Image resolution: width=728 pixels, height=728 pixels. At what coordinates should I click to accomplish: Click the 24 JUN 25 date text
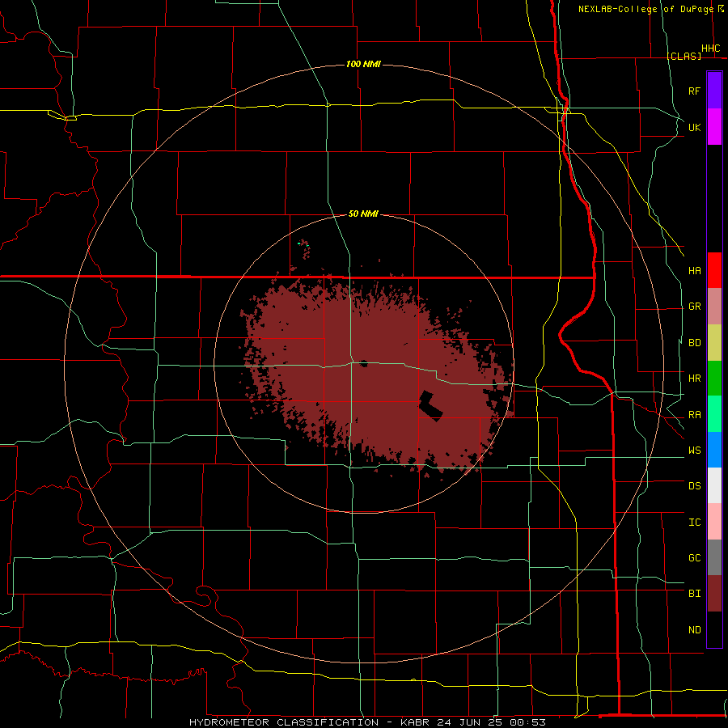470,722
